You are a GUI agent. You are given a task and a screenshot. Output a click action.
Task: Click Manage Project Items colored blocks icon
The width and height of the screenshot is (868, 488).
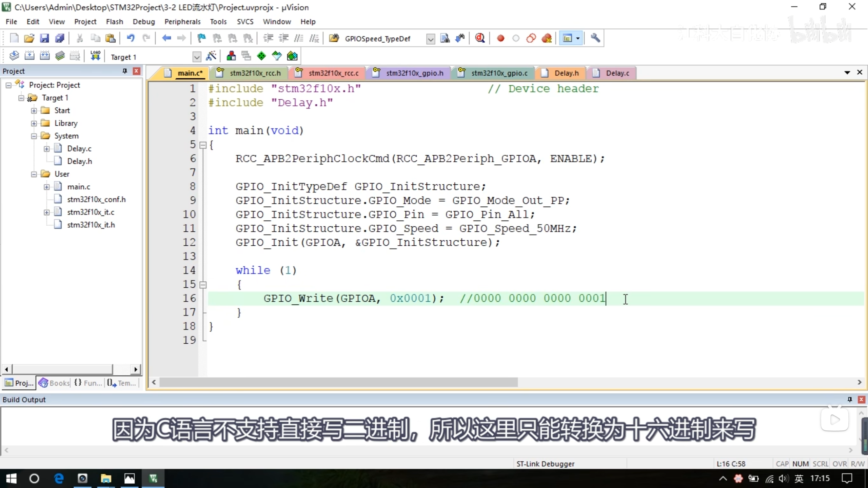[x=231, y=56]
